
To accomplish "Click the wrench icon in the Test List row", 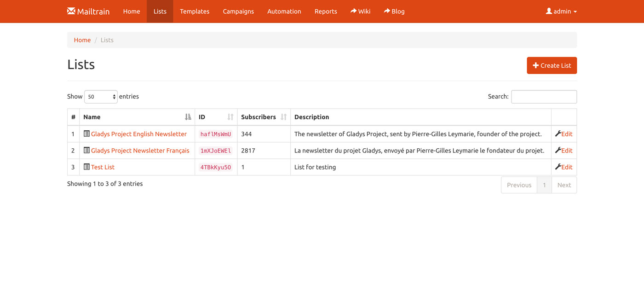I will [x=558, y=167].
